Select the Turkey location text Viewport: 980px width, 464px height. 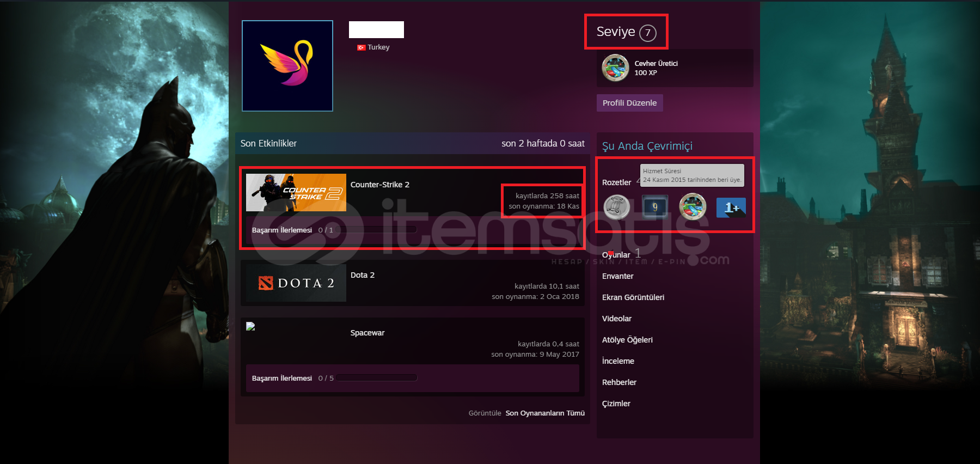378,47
